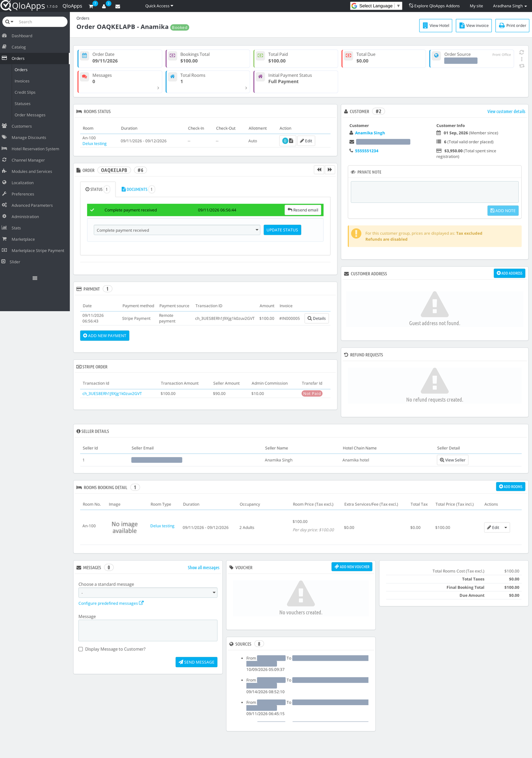Click Add New Voucher button
The height and width of the screenshot is (758, 532).
click(x=352, y=567)
